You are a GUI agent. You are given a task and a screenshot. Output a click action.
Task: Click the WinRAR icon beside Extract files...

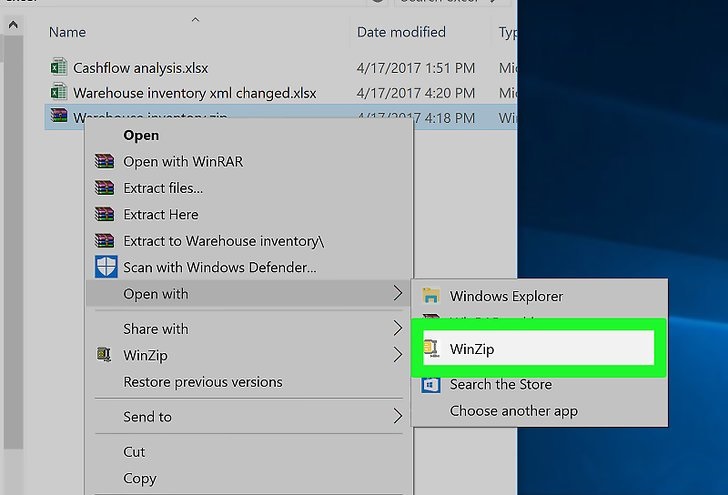click(104, 188)
